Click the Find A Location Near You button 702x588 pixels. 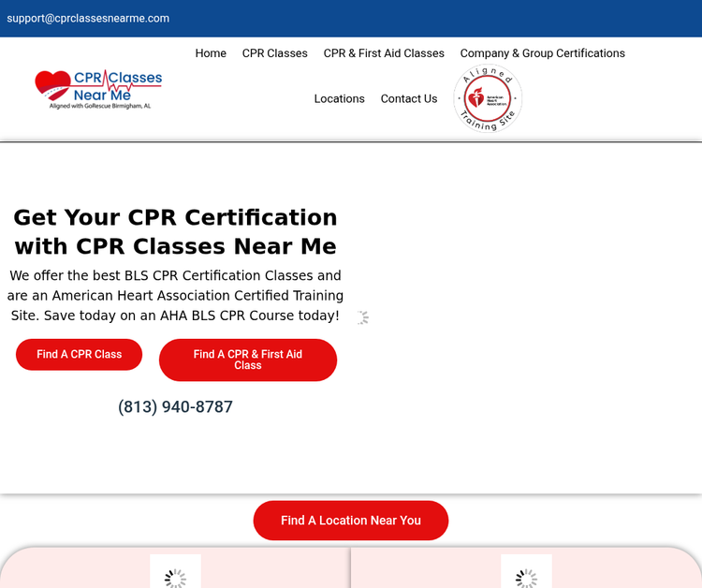pyautogui.click(x=351, y=521)
